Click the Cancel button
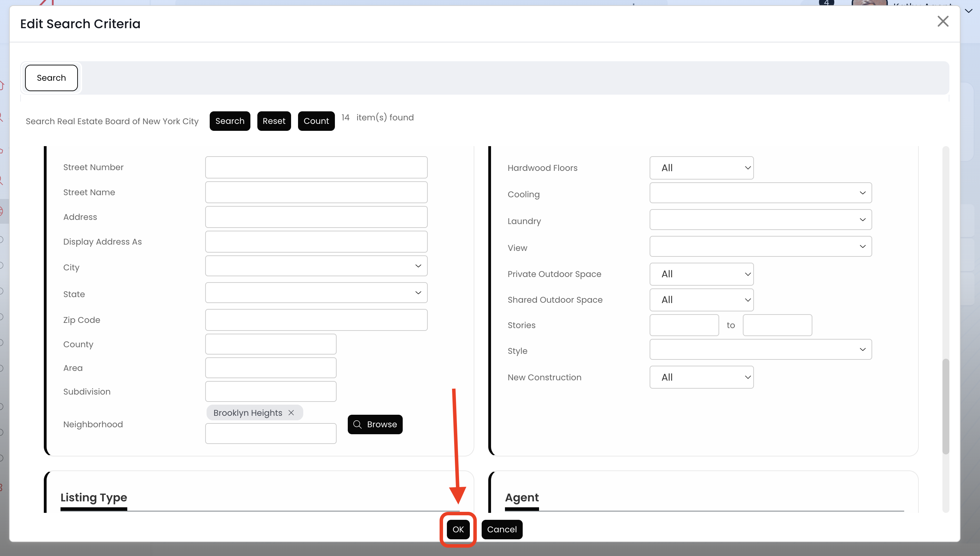The width and height of the screenshot is (980, 556). [x=501, y=529]
